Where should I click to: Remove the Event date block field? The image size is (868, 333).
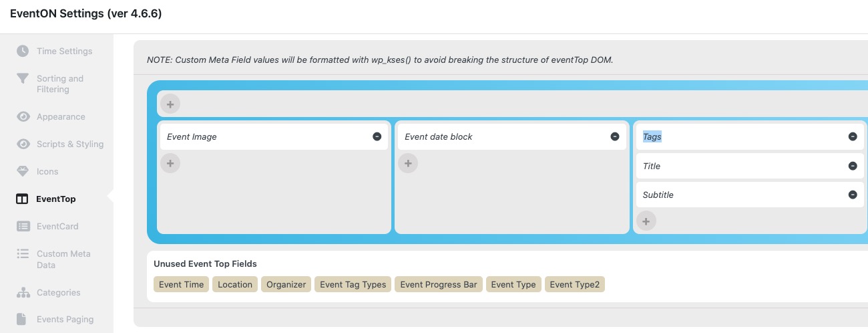615,136
